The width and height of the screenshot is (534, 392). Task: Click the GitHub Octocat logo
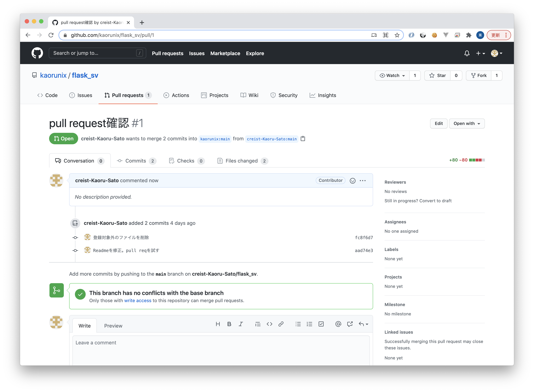pos(37,53)
